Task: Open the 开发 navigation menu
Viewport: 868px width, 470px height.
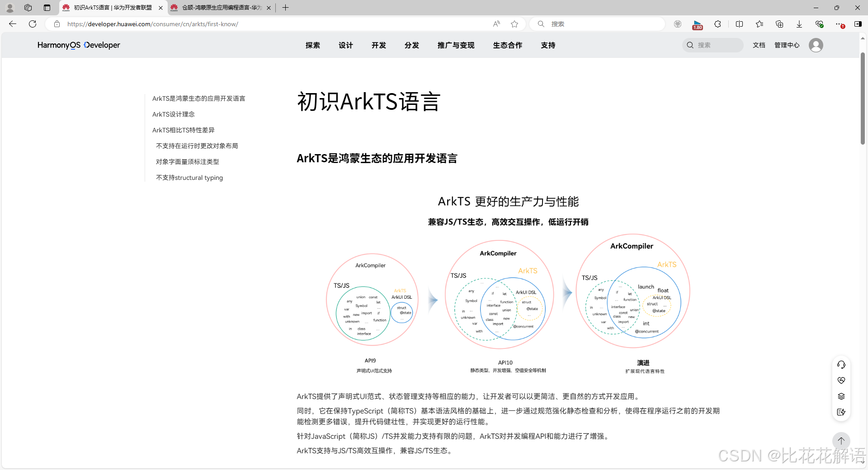Action: tap(379, 45)
